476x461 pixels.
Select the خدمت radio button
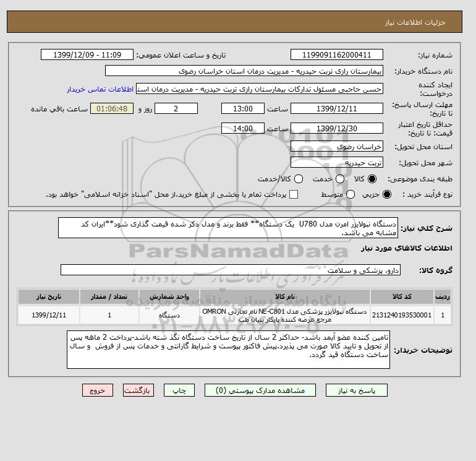[340, 179]
